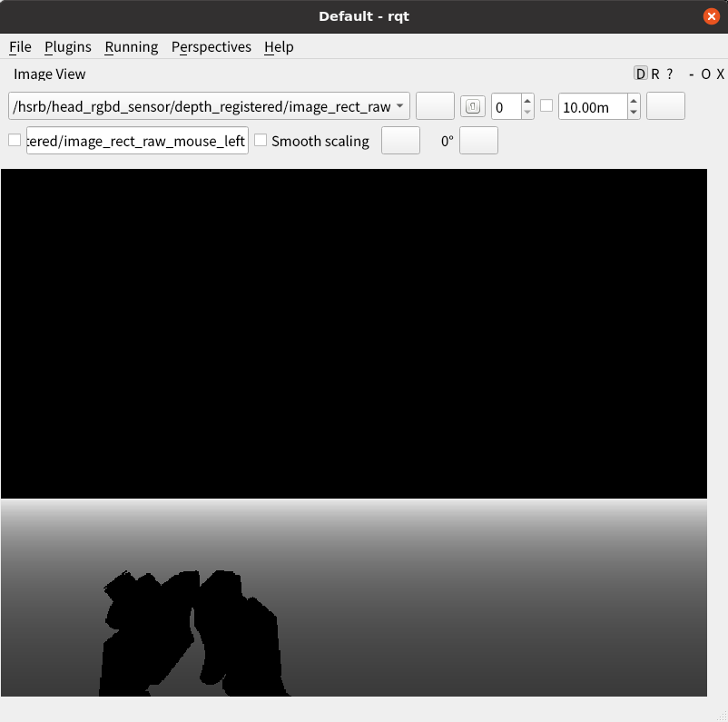Open plugin help with the ? icon
Screen dimensions: 728x722
[670, 74]
